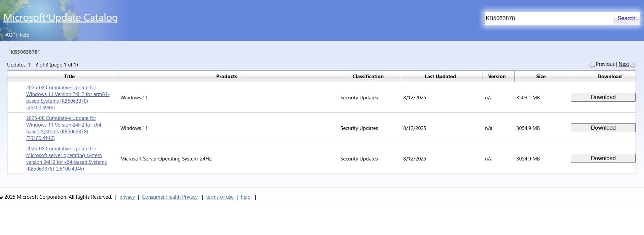Focus the KB5063878 search input field
The height and width of the screenshot is (235, 644).
tap(548, 18)
